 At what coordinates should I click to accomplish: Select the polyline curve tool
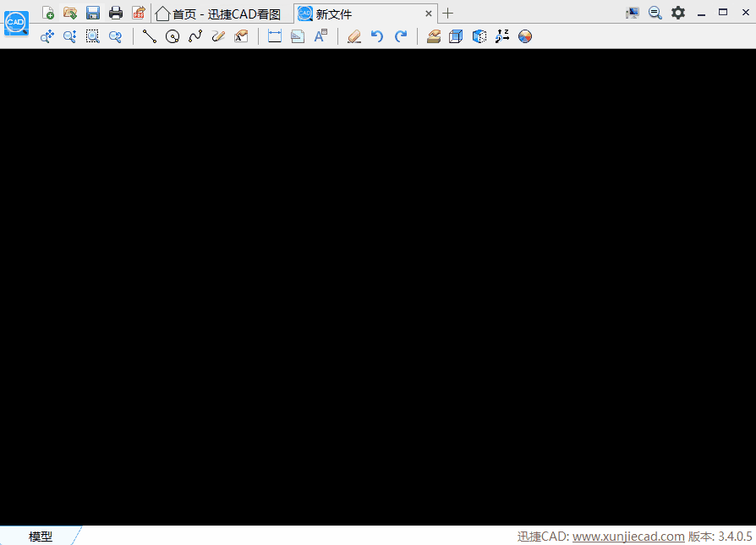[195, 36]
